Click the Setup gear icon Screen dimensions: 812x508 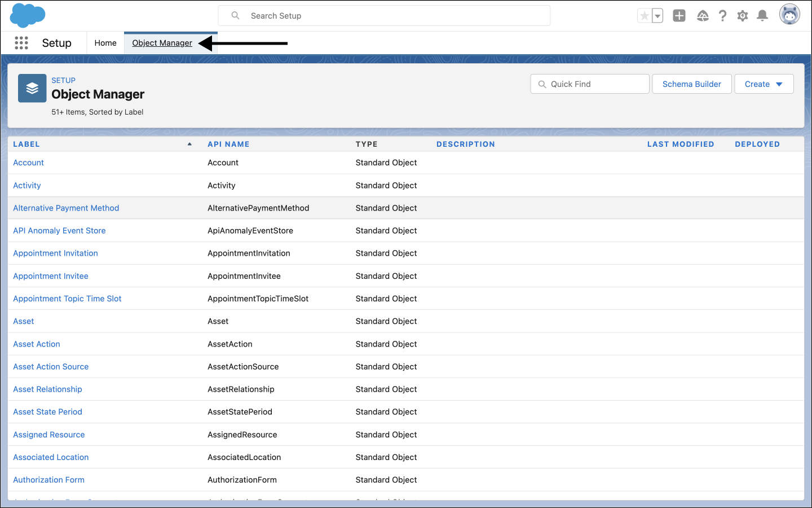click(x=743, y=16)
